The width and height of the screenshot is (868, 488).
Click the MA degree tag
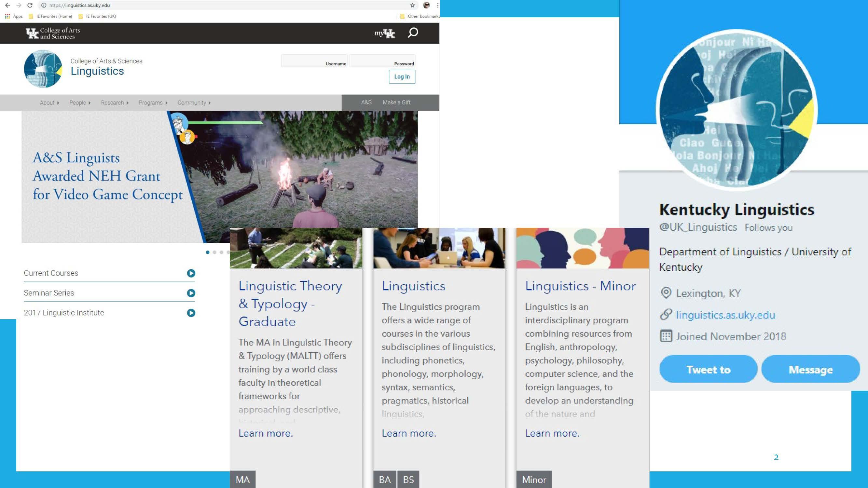tap(242, 479)
